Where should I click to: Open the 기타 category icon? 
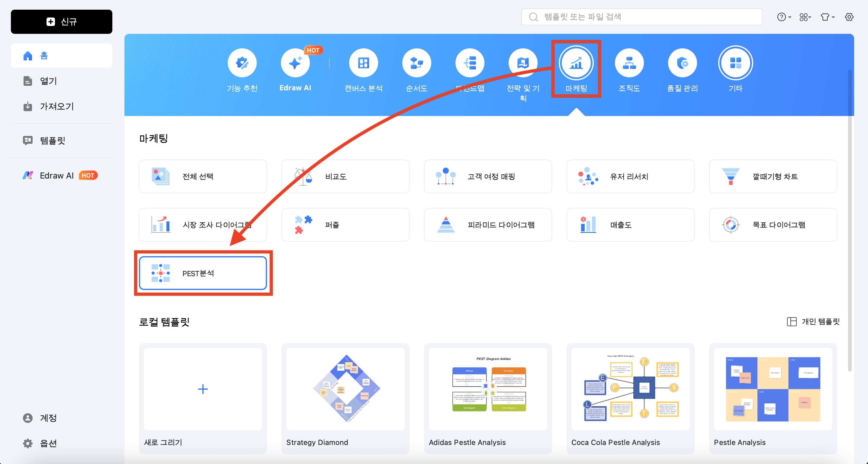point(735,63)
